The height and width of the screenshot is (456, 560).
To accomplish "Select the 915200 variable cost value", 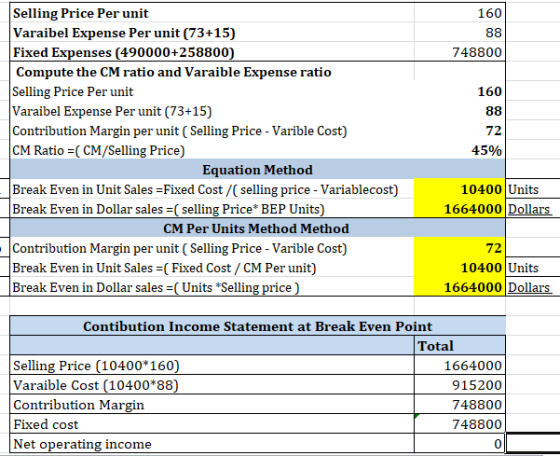I will point(460,385).
